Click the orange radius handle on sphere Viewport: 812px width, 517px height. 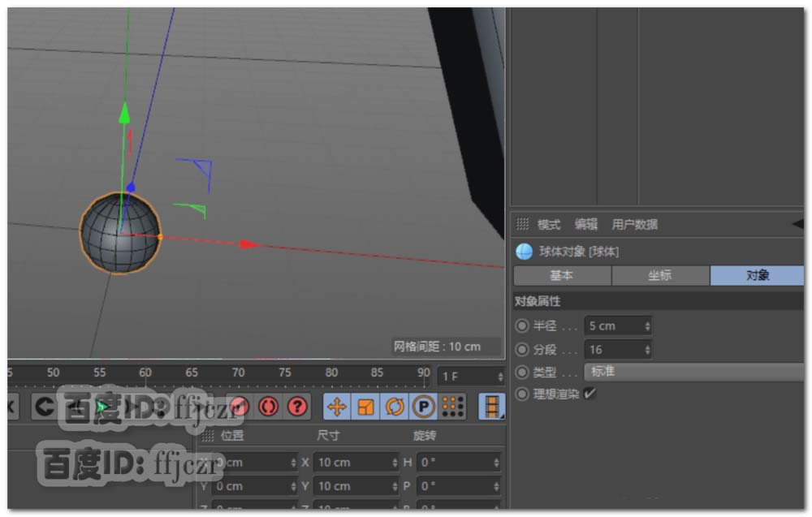160,237
